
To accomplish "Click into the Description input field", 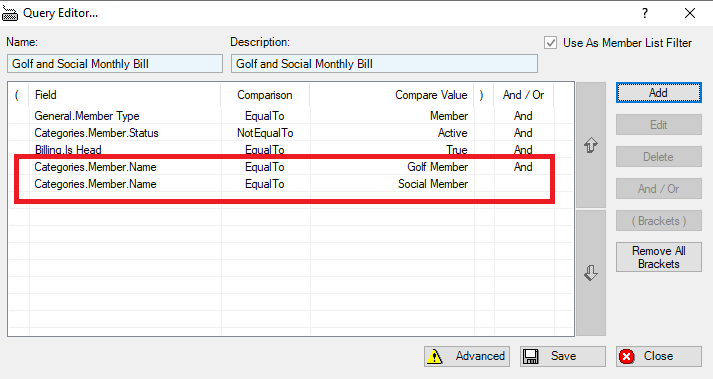I will 384,64.
